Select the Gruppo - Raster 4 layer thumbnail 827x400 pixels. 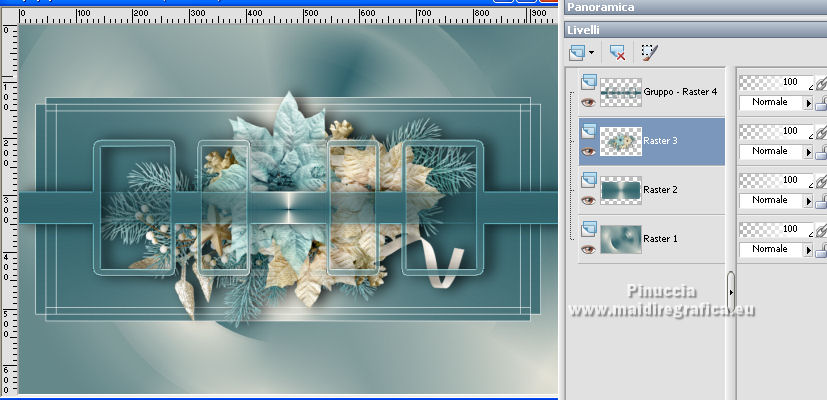pyautogui.click(x=621, y=92)
